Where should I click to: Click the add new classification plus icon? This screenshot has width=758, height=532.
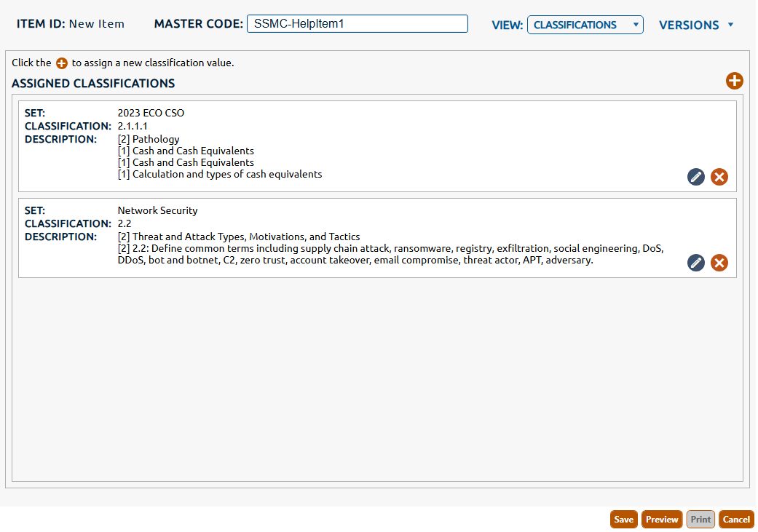(x=734, y=81)
